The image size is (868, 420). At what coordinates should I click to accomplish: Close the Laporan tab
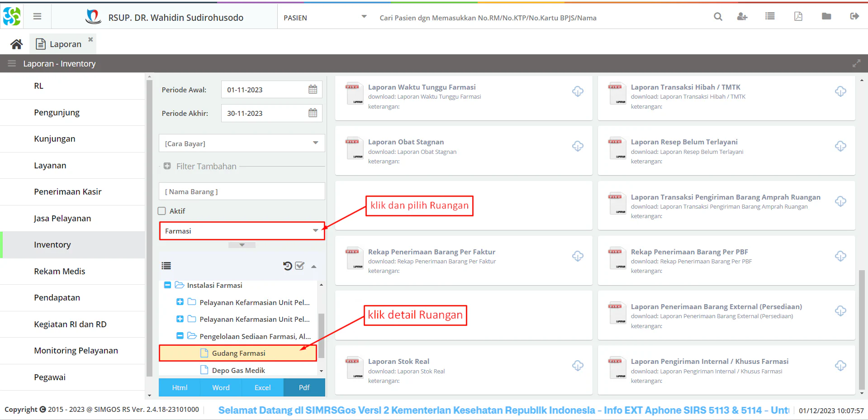pos(90,39)
